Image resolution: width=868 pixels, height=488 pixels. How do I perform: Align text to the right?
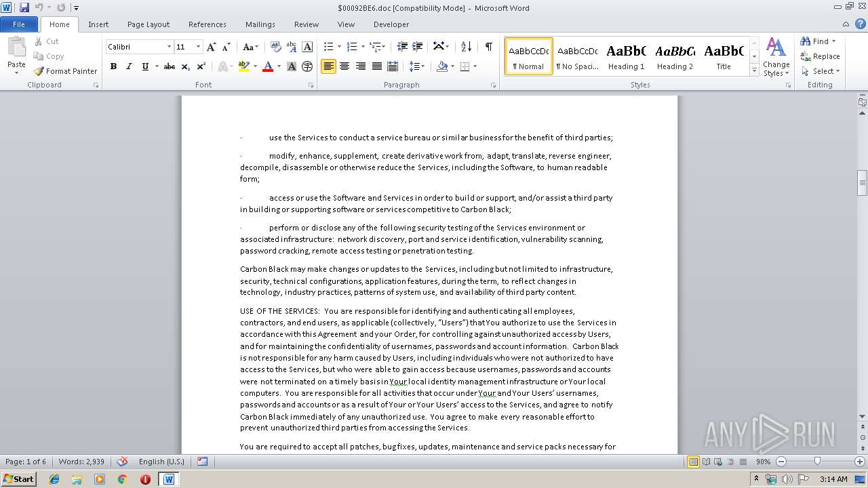tap(361, 66)
